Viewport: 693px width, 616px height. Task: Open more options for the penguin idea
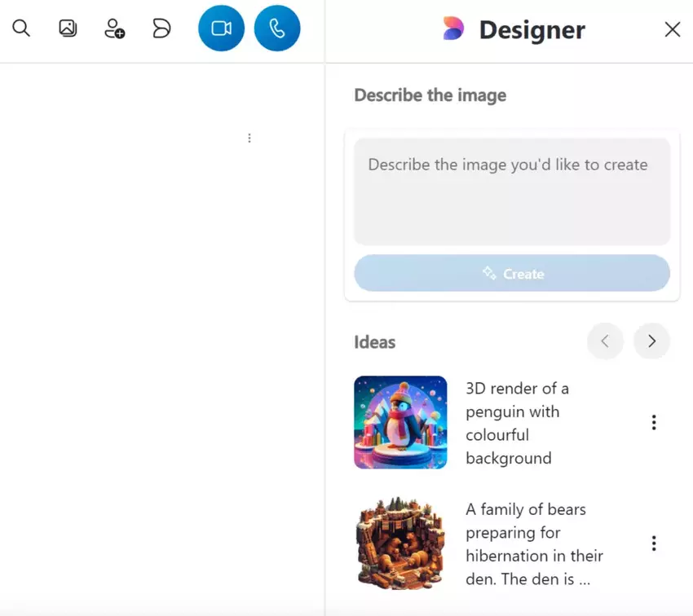coord(653,422)
